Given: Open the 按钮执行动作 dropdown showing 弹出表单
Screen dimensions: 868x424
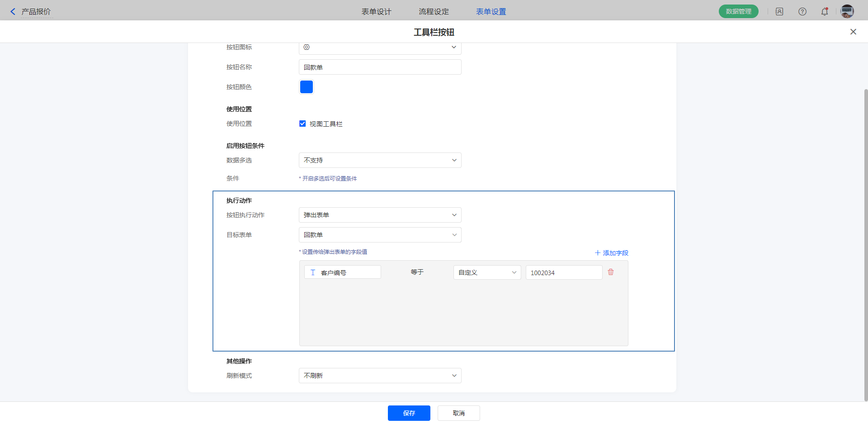Looking at the screenshot, I should pos(380,215).
